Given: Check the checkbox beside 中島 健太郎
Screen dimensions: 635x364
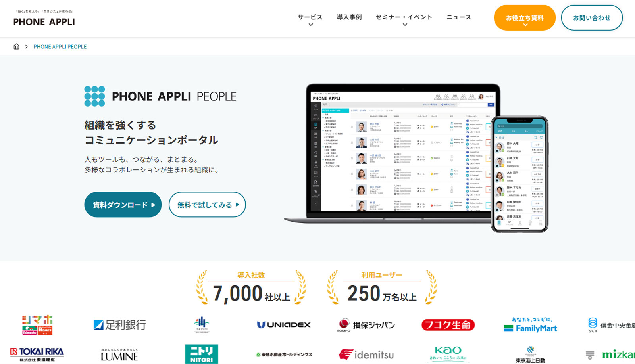Looking at the screenshot, I should click(x=351, y=159).
